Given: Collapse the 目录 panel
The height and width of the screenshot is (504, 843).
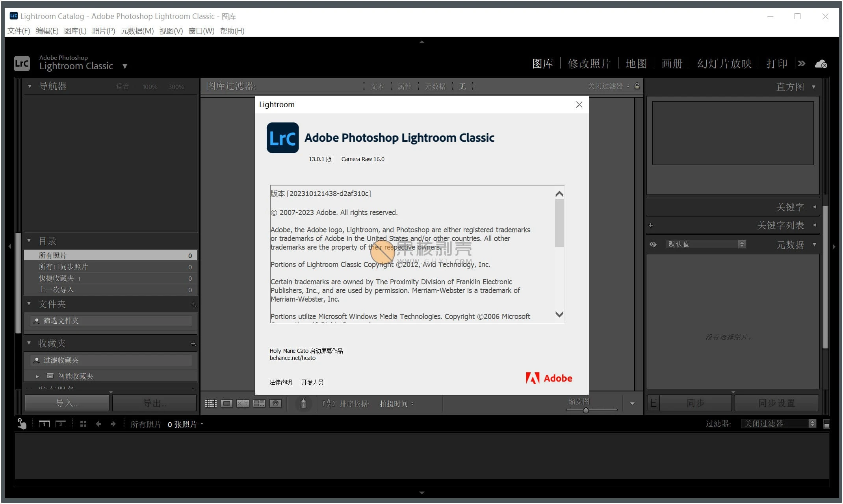Looking at the screenshot, I should tap(29, 241).
